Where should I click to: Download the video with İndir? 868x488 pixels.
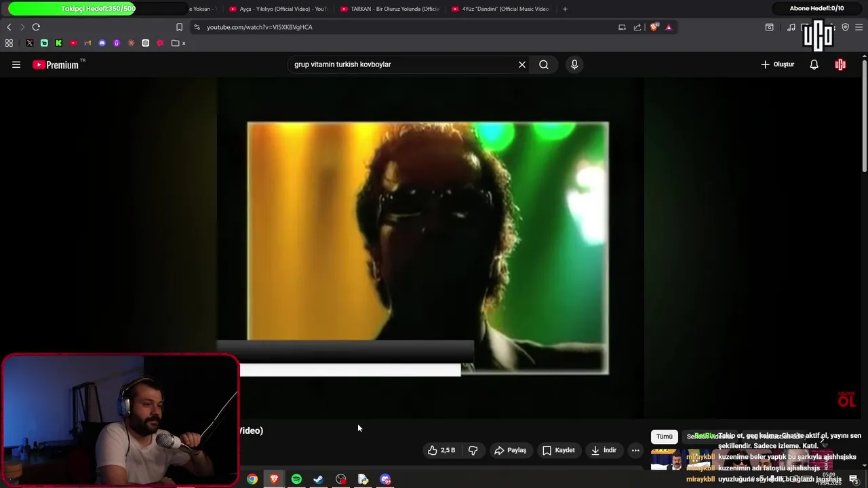click(x=604, y=450)
